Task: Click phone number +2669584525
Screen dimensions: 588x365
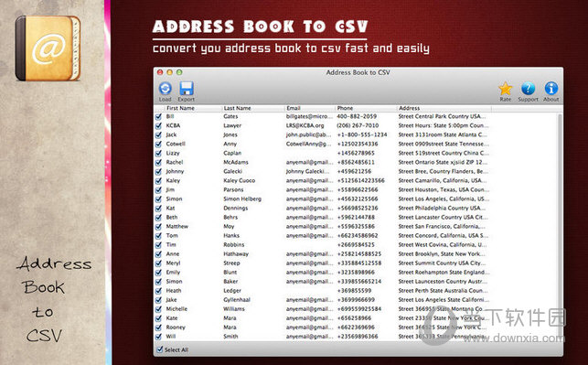Action: (x=356, y=244)
